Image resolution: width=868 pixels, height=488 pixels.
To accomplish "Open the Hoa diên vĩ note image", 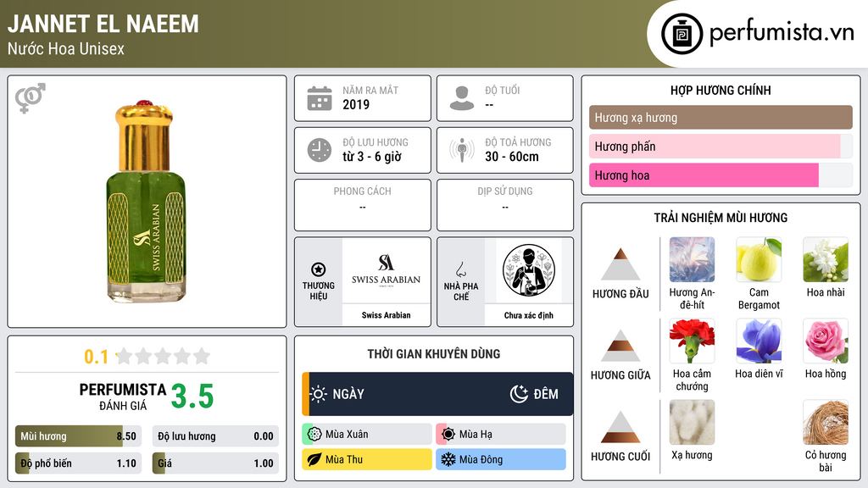I will [x=759, y=341].
